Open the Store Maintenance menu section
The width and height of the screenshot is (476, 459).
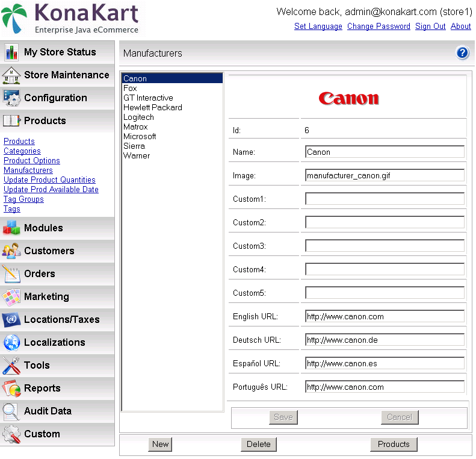click(57, 75)
